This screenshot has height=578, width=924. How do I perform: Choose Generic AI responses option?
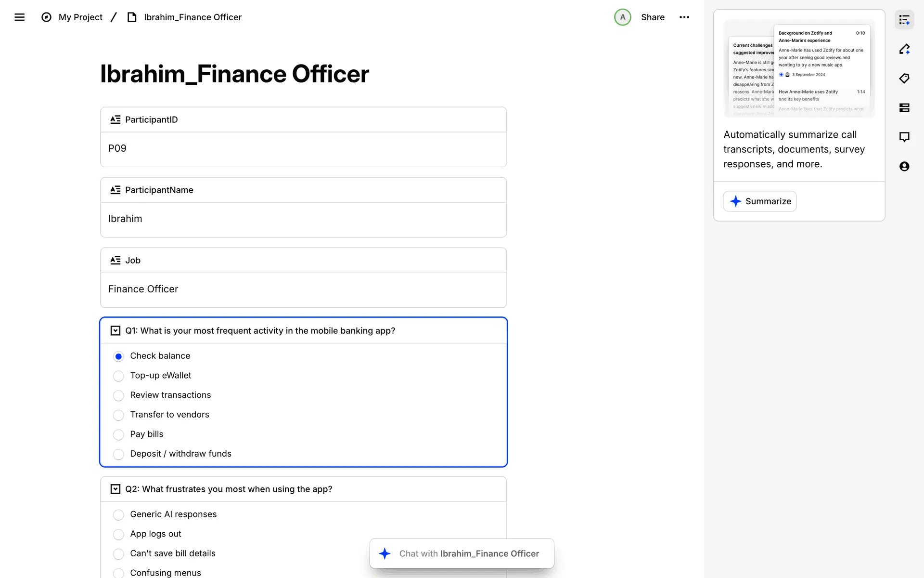click(118, 515)
